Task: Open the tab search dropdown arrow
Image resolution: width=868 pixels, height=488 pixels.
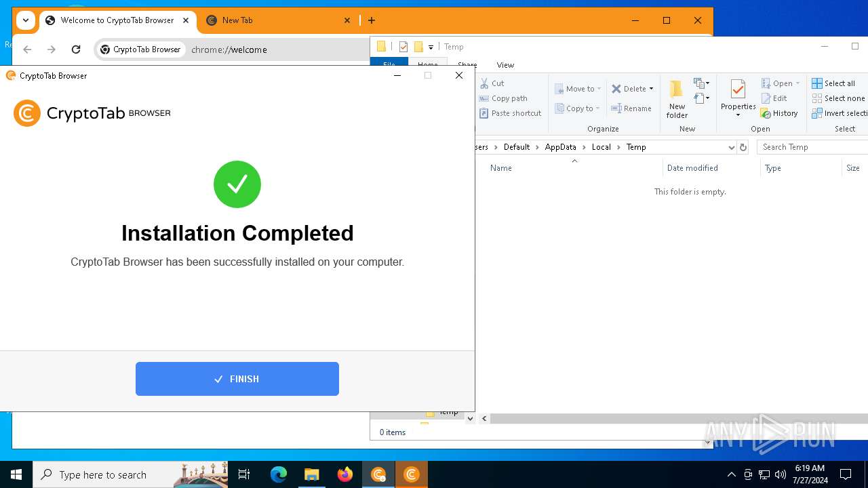Action: (x=25, y=20)
